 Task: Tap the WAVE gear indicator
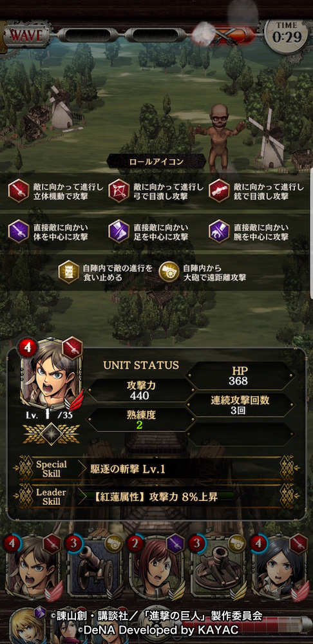click(27, 35)
